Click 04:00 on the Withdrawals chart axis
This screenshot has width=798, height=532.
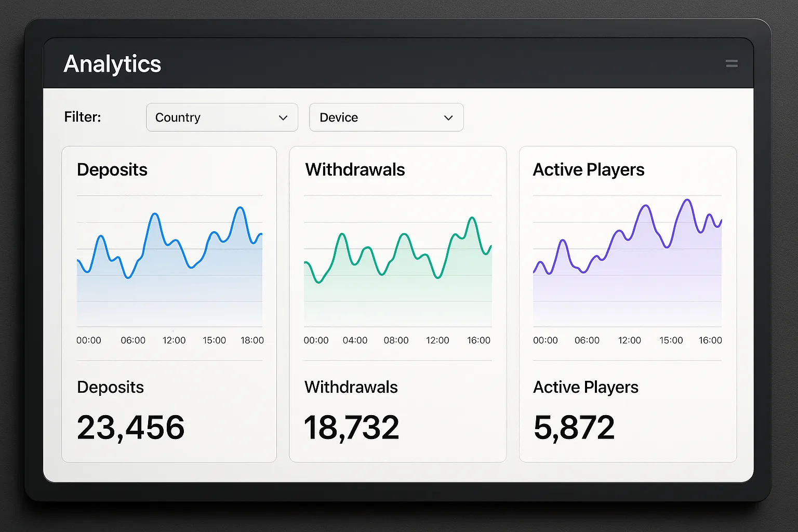(x=355, y=340)
